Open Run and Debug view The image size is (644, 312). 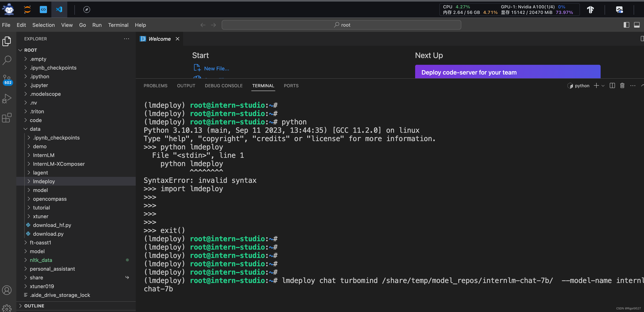[7, 98]
